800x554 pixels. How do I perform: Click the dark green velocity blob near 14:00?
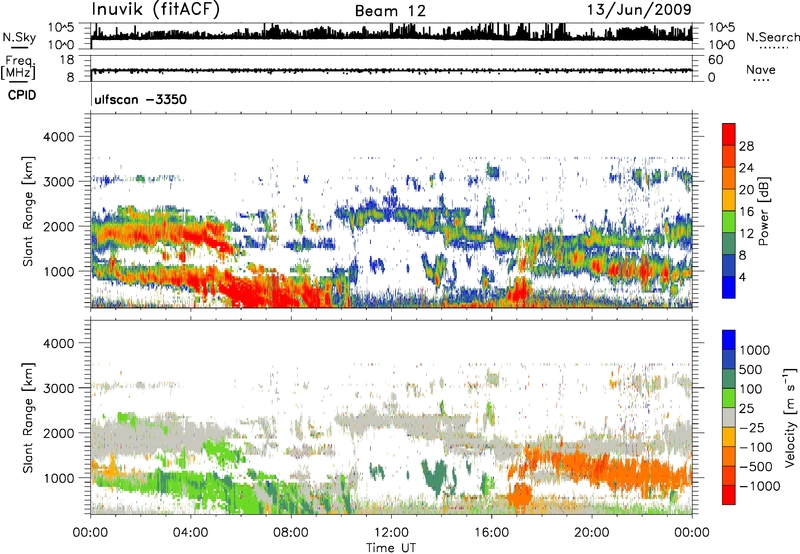pos(435,477)
